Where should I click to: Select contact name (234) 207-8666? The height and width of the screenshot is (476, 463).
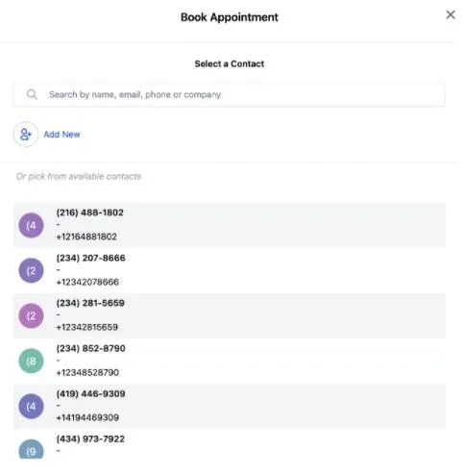click(x=90, y=258)
